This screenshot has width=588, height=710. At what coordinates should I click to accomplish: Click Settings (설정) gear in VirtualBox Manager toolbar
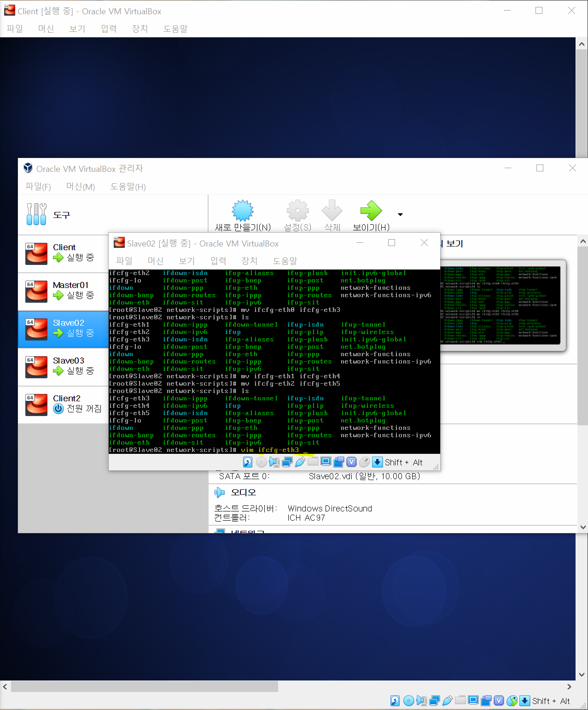297,216
